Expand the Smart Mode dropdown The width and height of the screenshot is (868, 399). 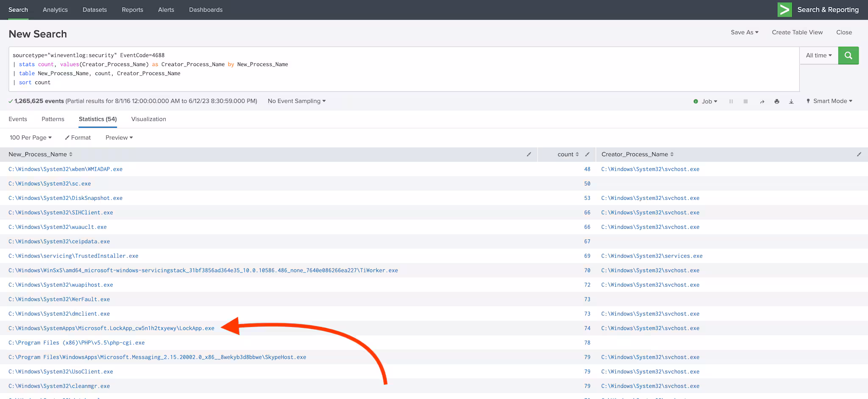click(x=829, y=101)
